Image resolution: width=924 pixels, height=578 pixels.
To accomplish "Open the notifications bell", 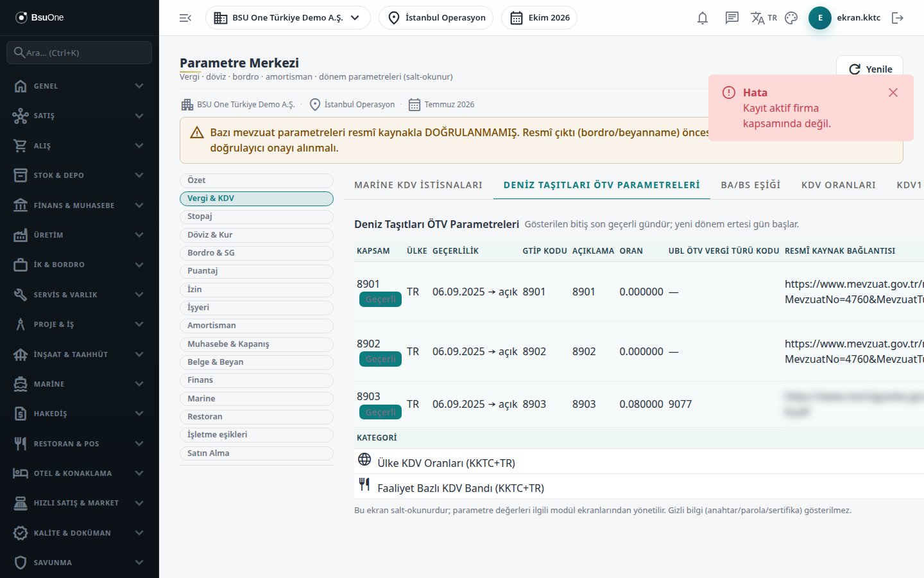I will tap(703, 18).
